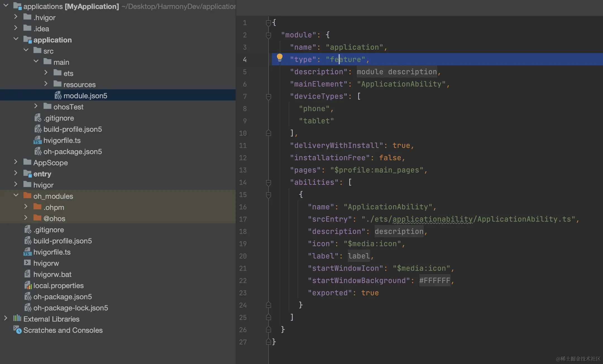Image resolution: width=603 pixels, height=364 pixels.
Task: Click the #FFFFFF startWindowBackground color value
Action: click(435, 281)
